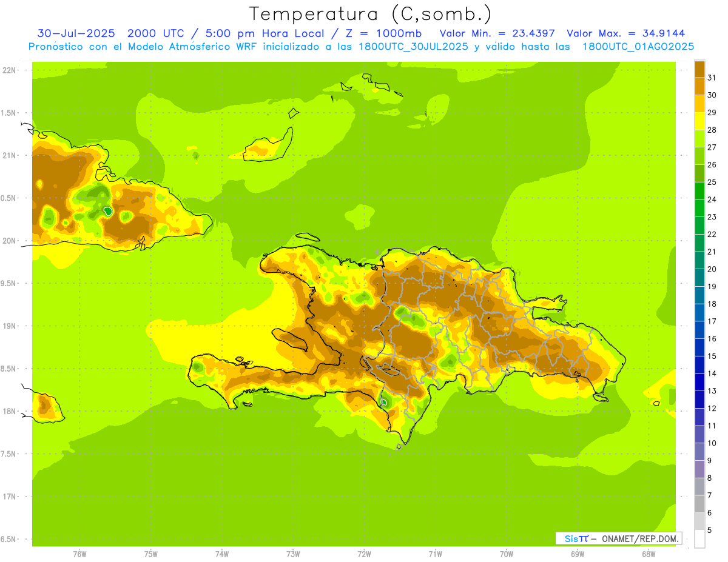This screenshot has width=728, height=562.
Task: Click legend value "25"
Action: (x=712, y=182)
